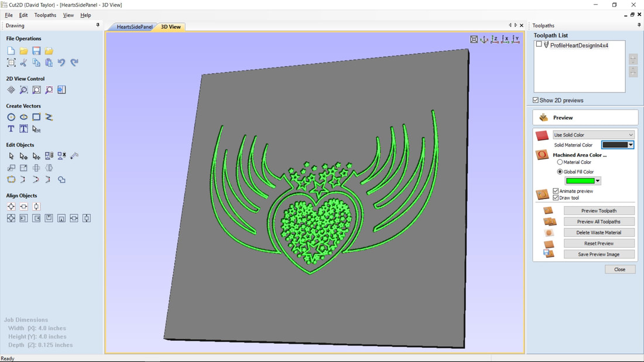This screenshot has height=362, width=644.
Task: Tick the ProfileHeartDesignIn4x4 toolpath checkbox
Action: click(539, 45)
